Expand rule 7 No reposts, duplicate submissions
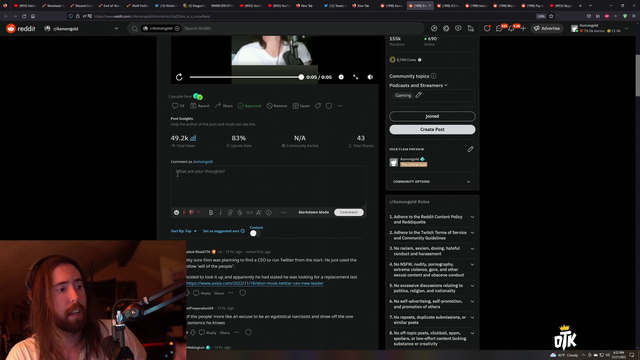Viewport: 640px width, 360px height. [x=472, y=318]
